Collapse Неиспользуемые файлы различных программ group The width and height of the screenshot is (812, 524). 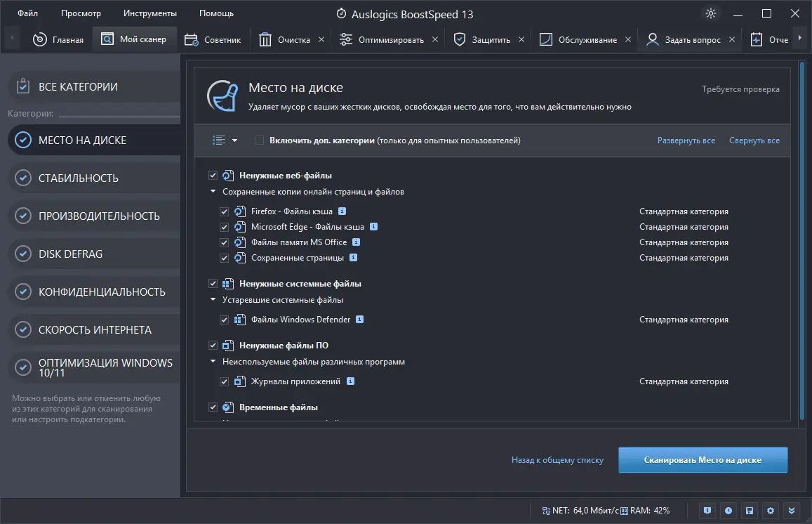click(x=213, y=361)
